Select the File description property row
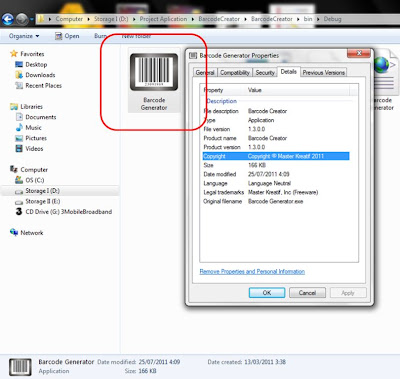 coord(276,111)
